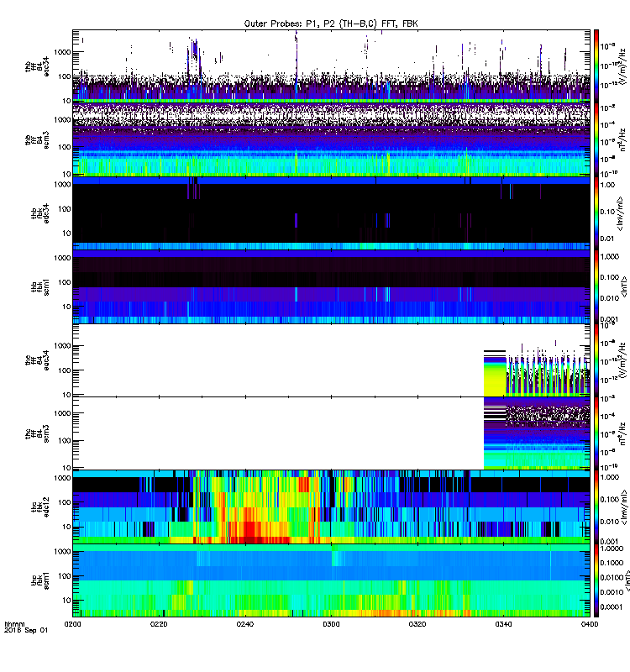Click the color bar beside thc scm3 spectrogram
The image size is (630, 672).
tap(596, 433)
